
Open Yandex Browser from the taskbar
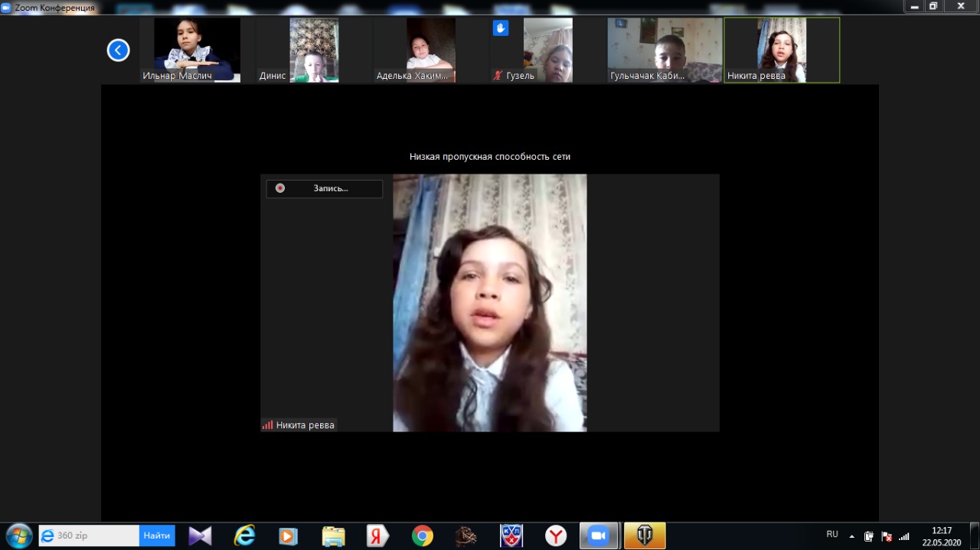(x=556, y=535)
